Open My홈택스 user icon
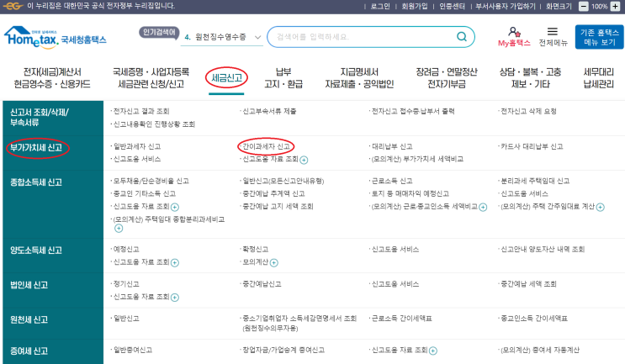Screen dimensions: 625x364 coord(514,32)
